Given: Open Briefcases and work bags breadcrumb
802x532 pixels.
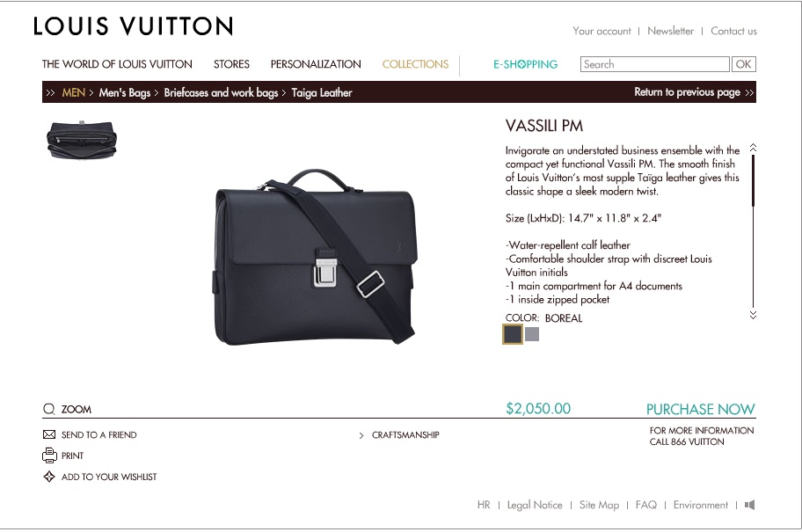Looking at the screenshot, I should [221, 92].
